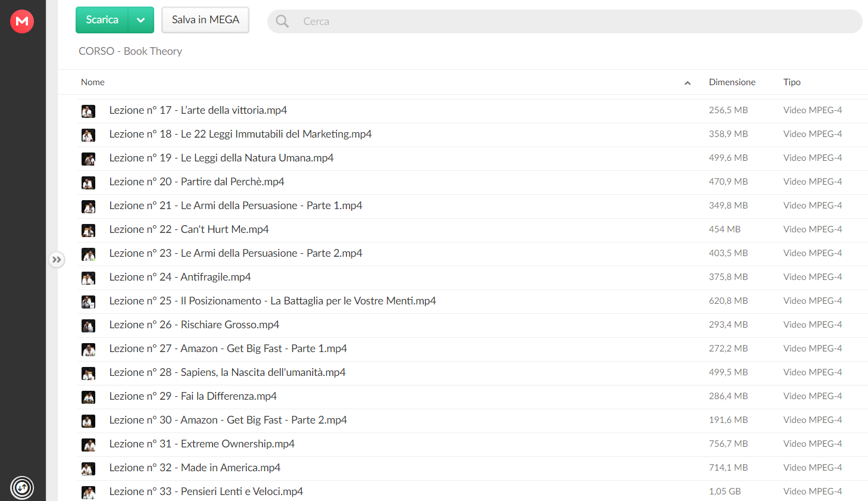Select Lezione n° 22 - Can't Hurt Me.mp4
This screenshot has width=868, height=501.
[189, 229]
